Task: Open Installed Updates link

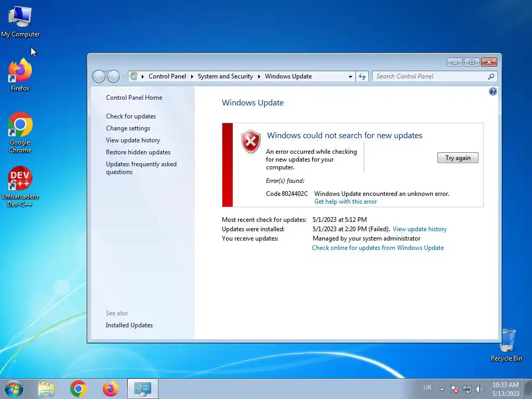Action: pos(129,325)
